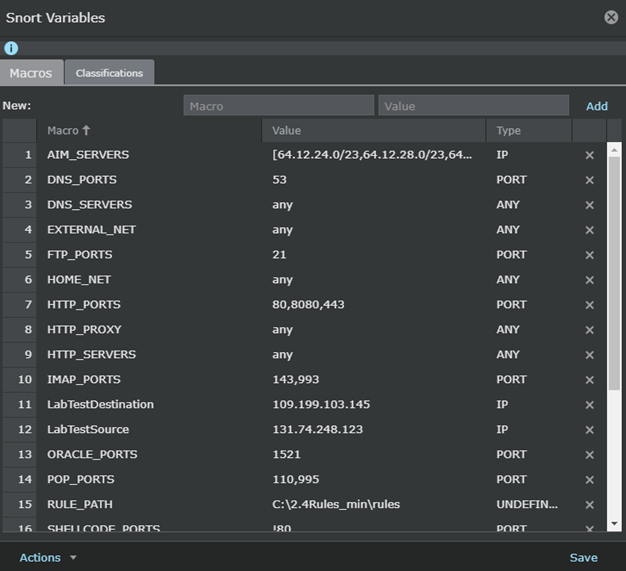The image size is (626, 571).
Task: Select the HOME_NET macro name
Action: click(x=79, y=280)
